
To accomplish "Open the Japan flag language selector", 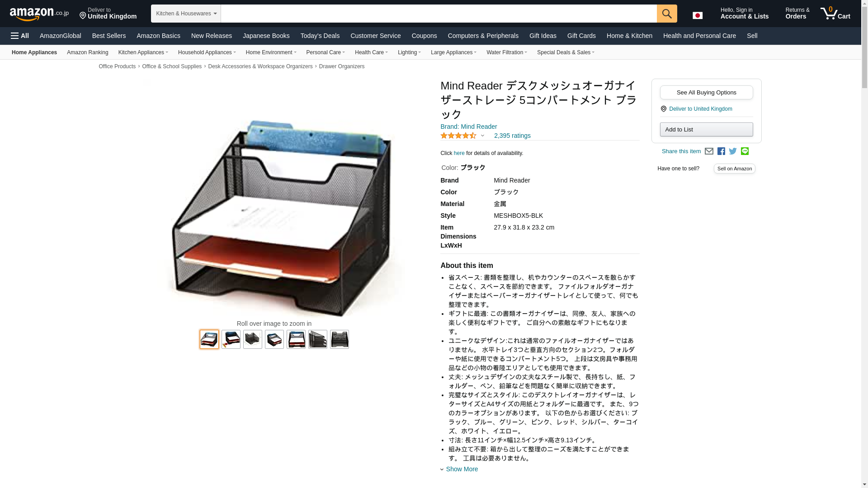I will [x=698, y=15].
